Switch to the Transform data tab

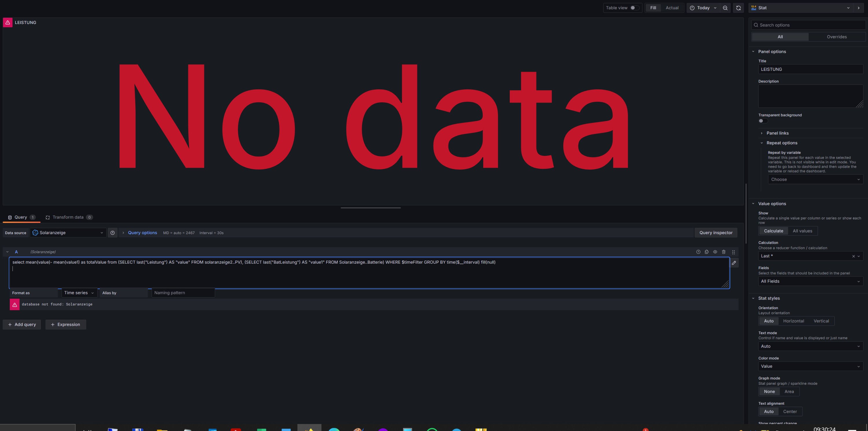pos(68,217)
